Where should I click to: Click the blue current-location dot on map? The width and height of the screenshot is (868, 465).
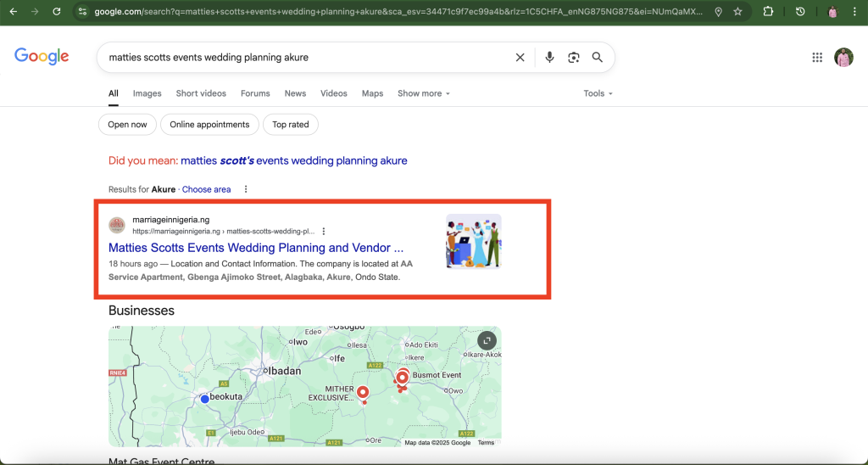(x=205, y=399)
